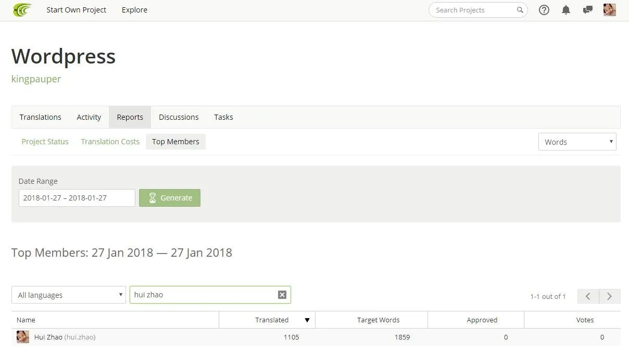Open the Translation Costs report
Screen dimensions: 629x364
click(110, 142)
